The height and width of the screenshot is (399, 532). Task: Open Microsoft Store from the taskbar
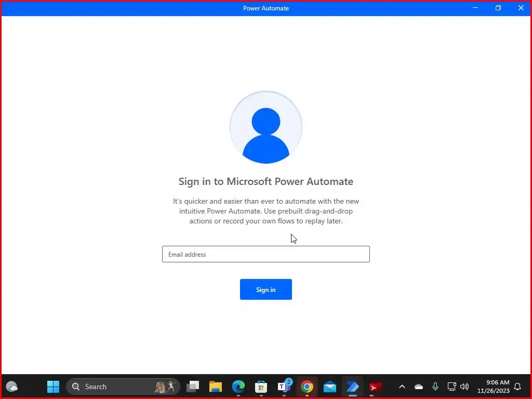click(261, 387)
